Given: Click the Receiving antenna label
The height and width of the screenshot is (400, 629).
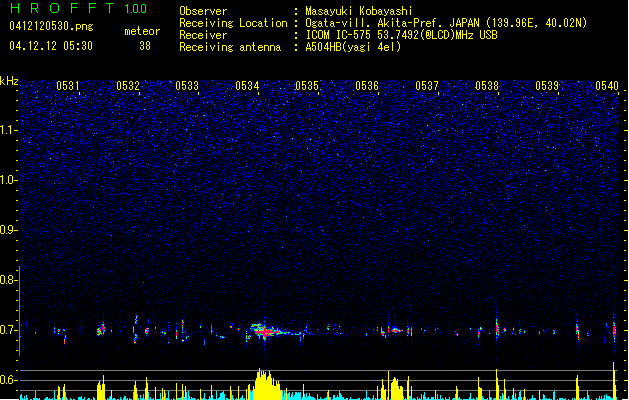Looking at the screenshot, I should (x=230, y=47).
